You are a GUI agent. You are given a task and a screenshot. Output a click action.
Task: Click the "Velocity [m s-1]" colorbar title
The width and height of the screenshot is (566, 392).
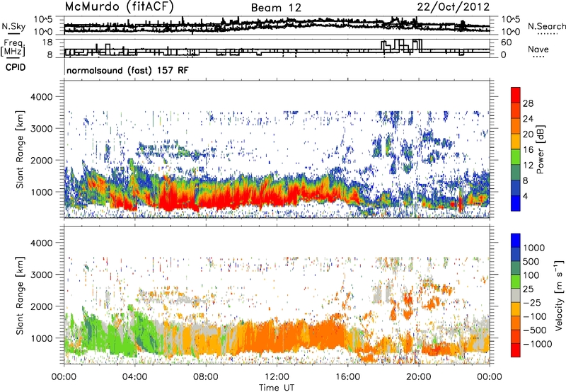(x=559, y=295)
